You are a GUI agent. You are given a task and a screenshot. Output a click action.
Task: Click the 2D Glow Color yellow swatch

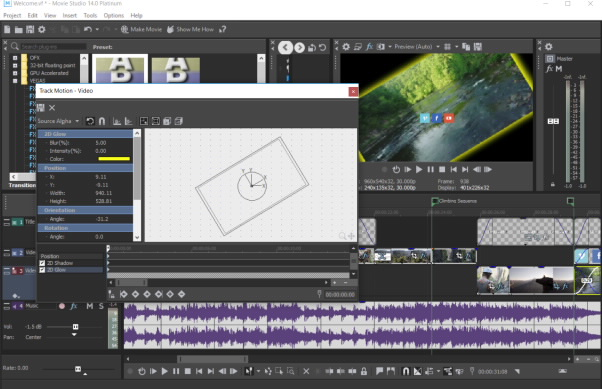[x=114, y=159]
